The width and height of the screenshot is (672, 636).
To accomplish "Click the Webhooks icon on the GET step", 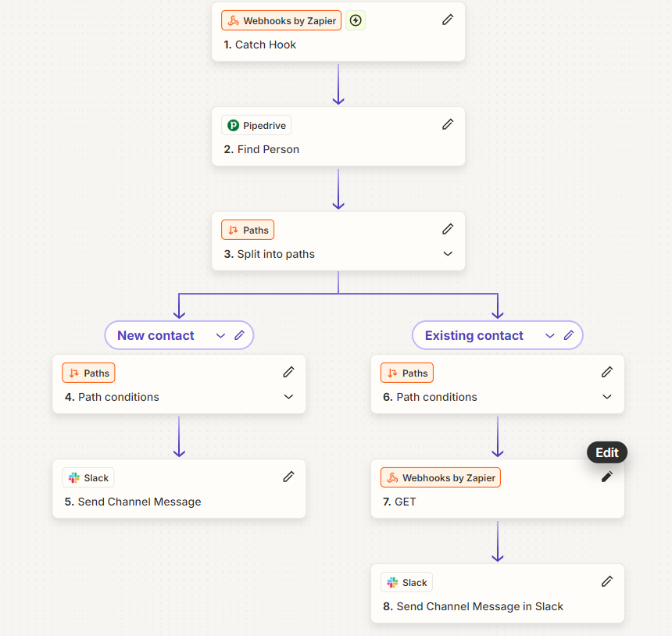I will click(393, 477).
